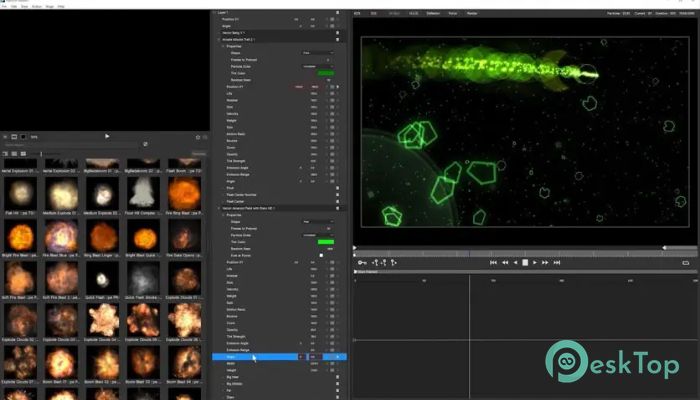This screenshot has height=400, width=700.
Task: Stop playback with the square stop button
Action: click(525, 262)
